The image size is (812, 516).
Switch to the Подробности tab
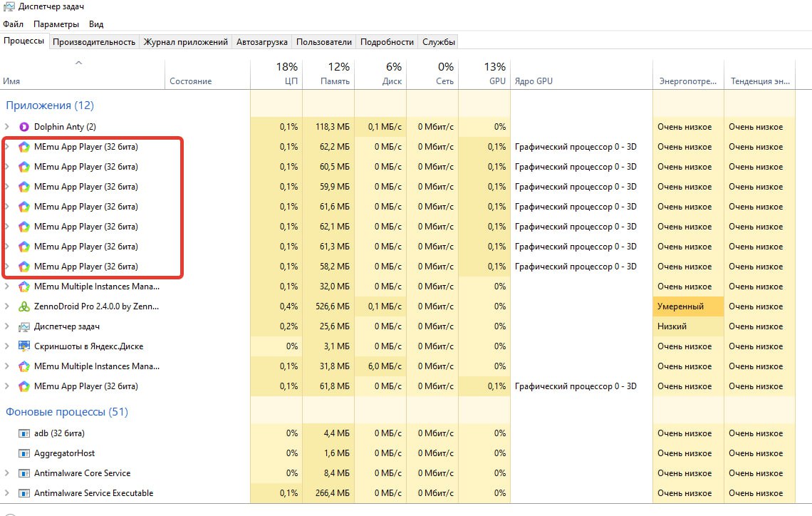(387, 42)
